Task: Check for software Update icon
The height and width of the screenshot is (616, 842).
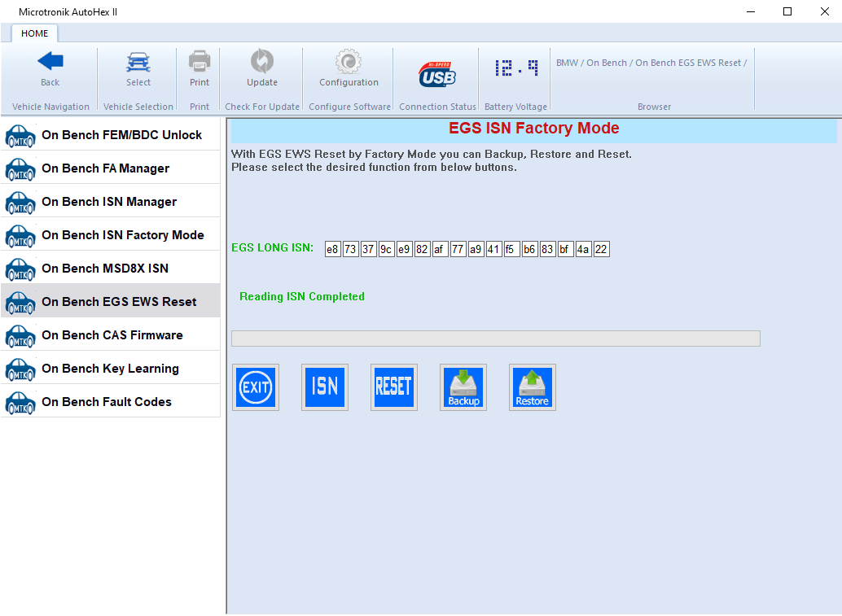Action: pos(262,68)
